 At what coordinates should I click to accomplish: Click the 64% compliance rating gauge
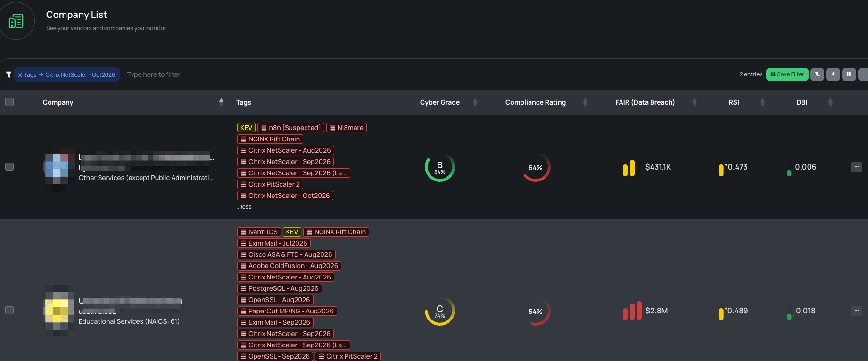click(536, 167)
